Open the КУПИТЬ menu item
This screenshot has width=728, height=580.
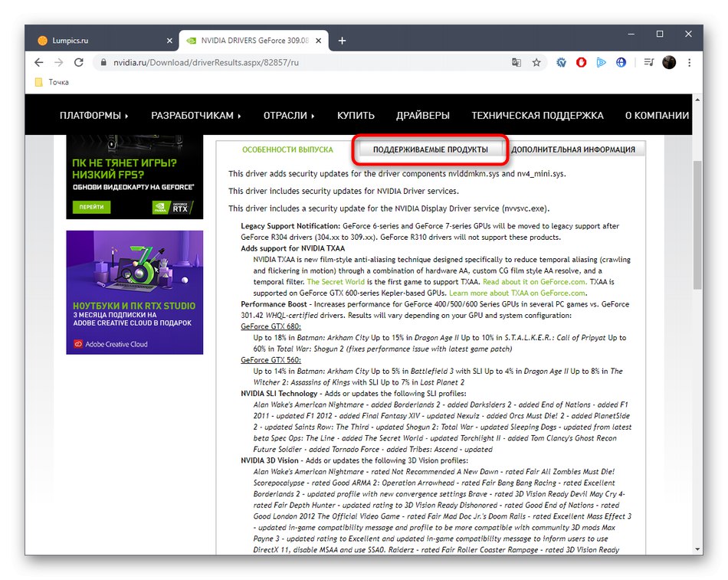tap(356, 116)
